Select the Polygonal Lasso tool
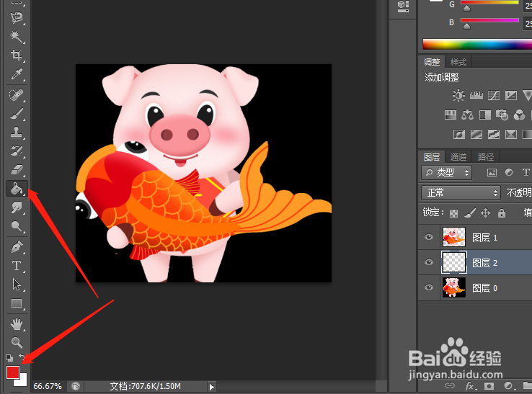The height and width of the screenshot is (394, 532). click(17, 17)
